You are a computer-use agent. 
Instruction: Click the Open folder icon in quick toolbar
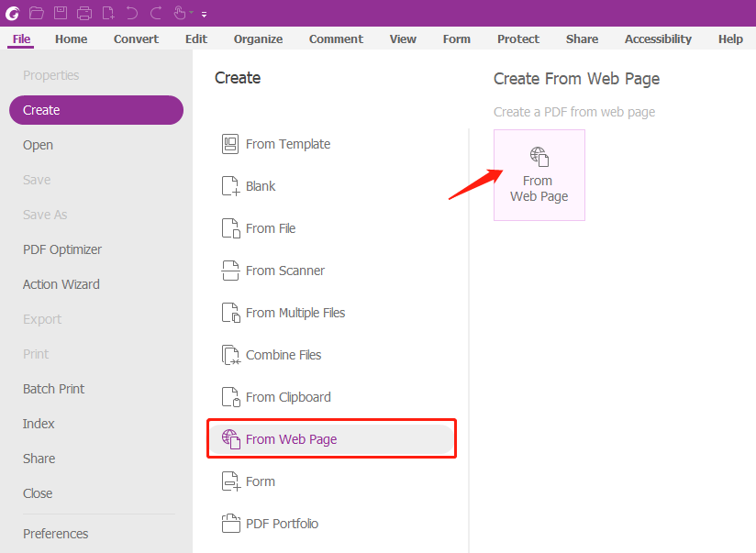pos(37,13)
